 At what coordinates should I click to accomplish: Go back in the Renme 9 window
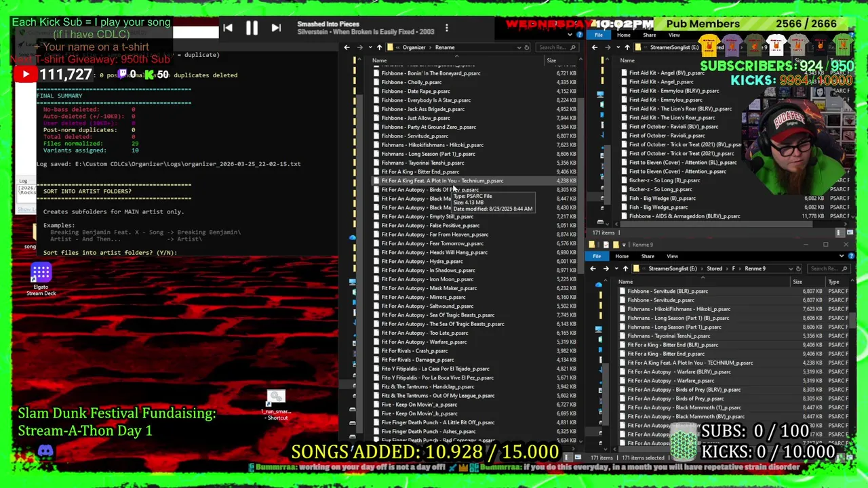(593, 268)
